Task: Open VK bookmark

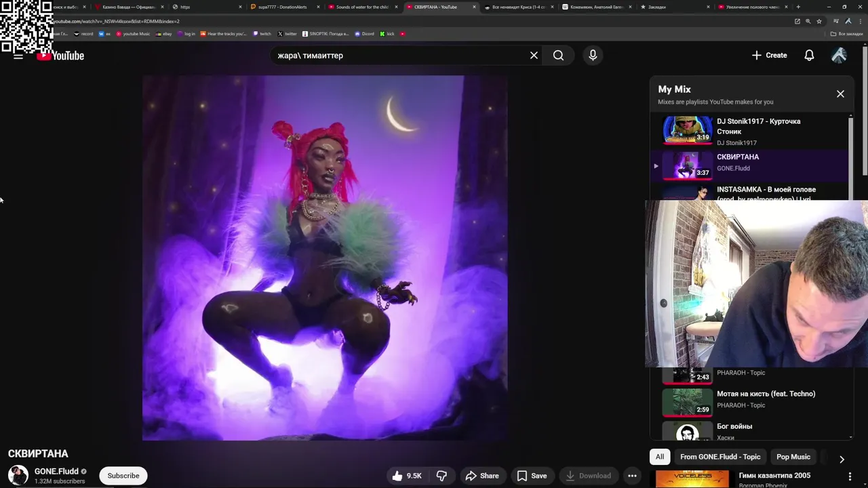Action: (104, 34)
